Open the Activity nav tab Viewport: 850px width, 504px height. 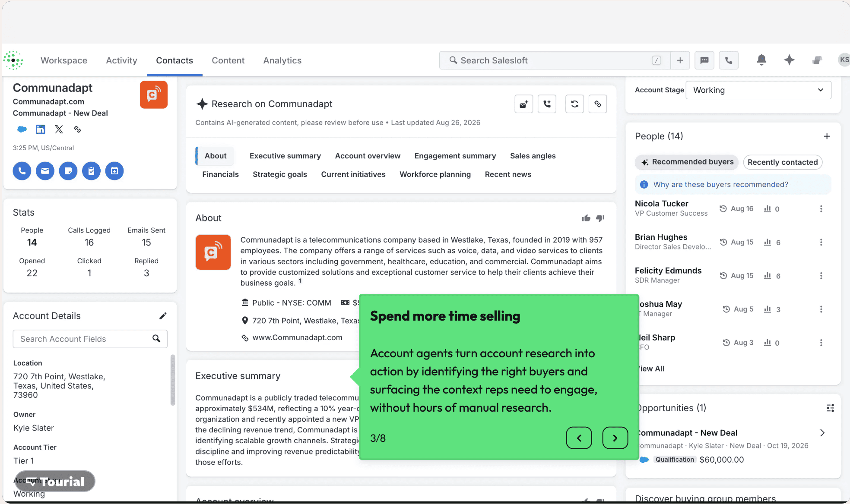tap(121, 60)
